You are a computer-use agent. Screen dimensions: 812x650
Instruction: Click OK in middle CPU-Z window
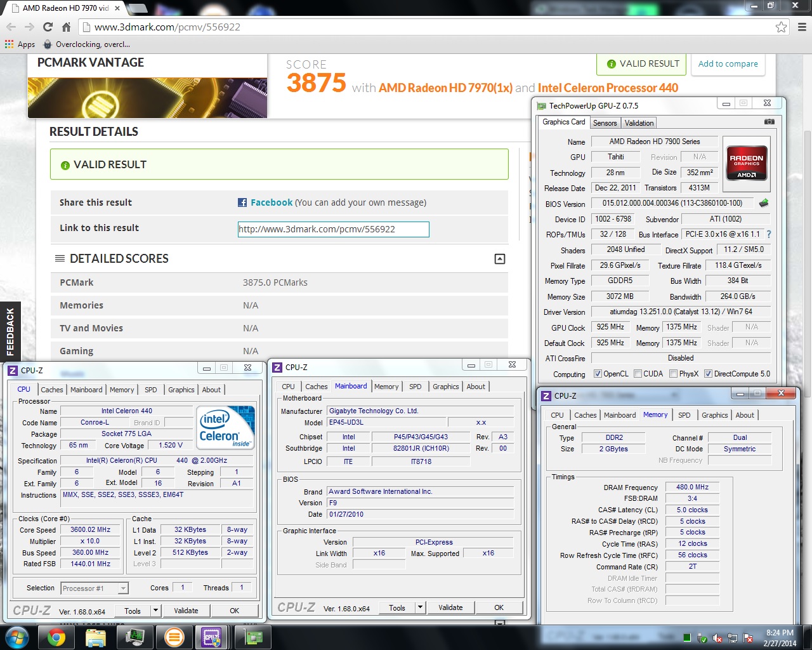(x=499, y=607)
